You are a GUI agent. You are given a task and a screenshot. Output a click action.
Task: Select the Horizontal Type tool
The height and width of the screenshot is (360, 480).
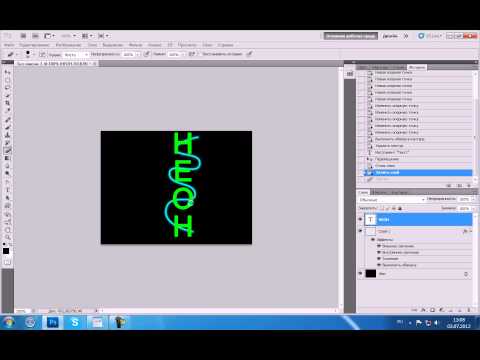point(7,190)
